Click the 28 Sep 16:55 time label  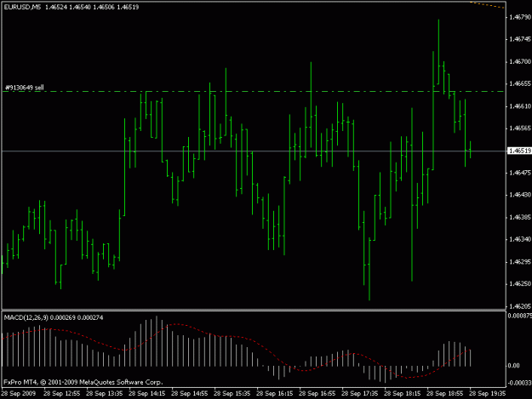[x=317, y=394]
